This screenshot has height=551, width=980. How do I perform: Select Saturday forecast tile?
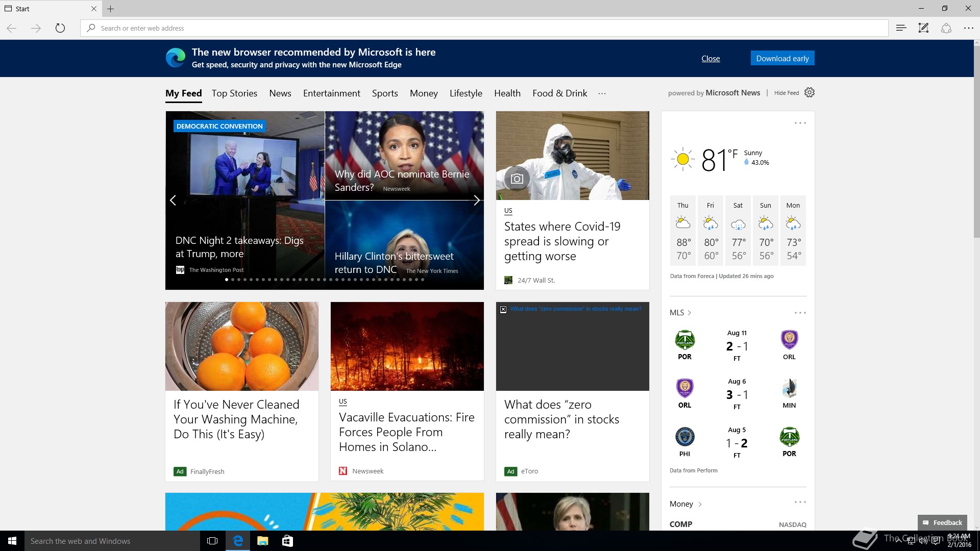coord(738,231)
